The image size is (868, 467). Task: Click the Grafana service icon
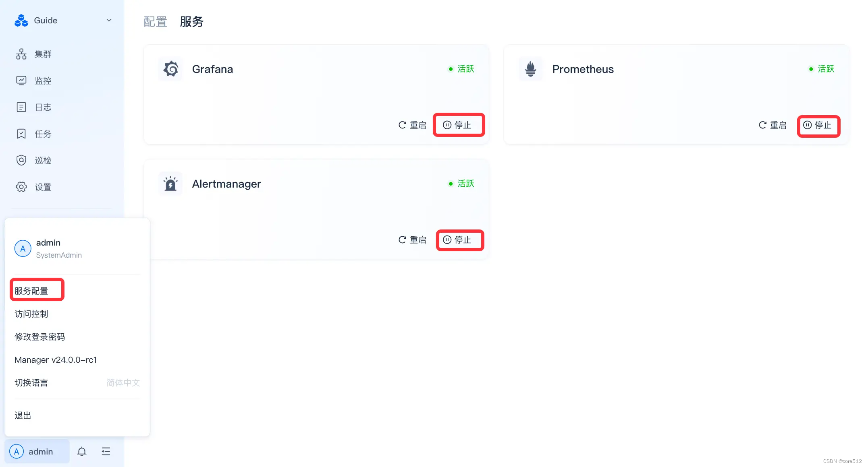tap(170, 69)
